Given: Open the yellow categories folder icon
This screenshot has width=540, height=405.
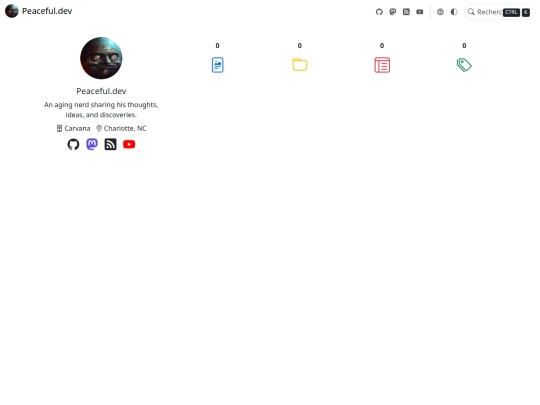Looking at the screenshot, I should tap(300, 65).
